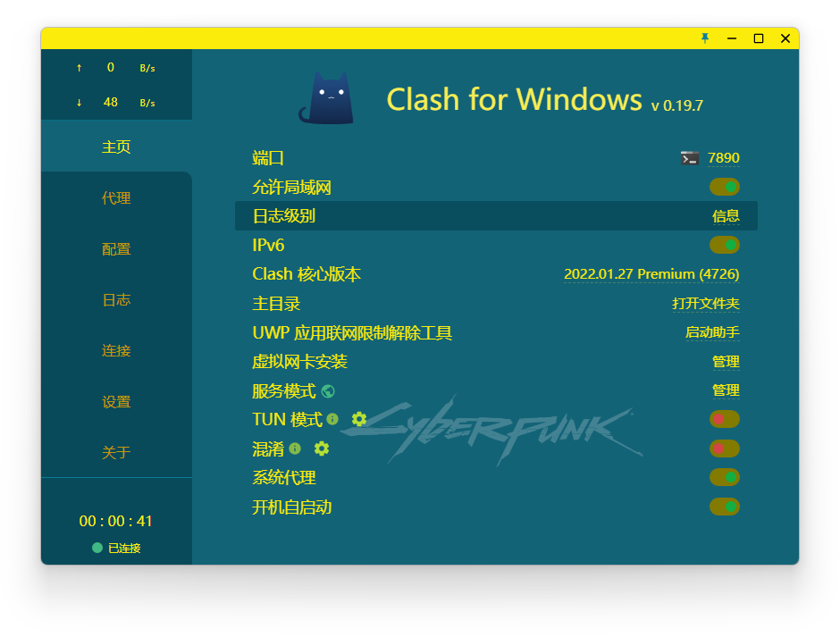Disable 开机自启动 switch
Screen dimensions: 840x637
coord(725,507)
